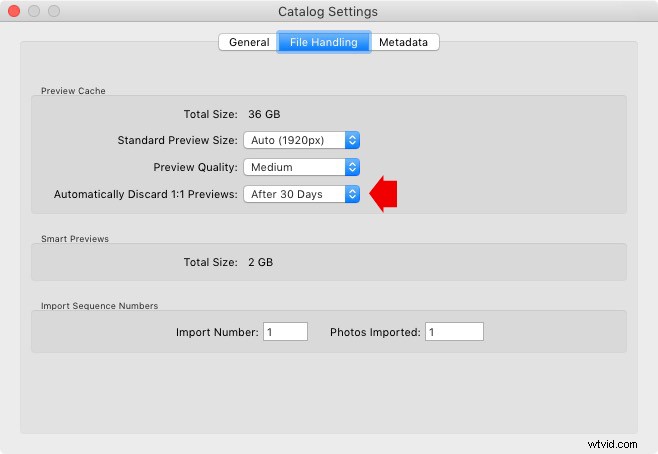Image resolution: width=658 pixels, height=454 pixels.
Task: Close the Catalog Settings window
Action: [x=14, y=11]
